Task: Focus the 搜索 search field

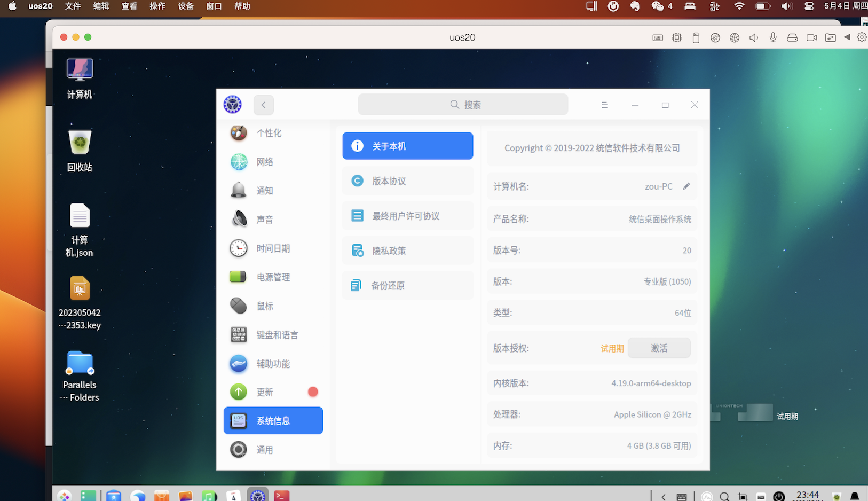Action: point(463,105)
